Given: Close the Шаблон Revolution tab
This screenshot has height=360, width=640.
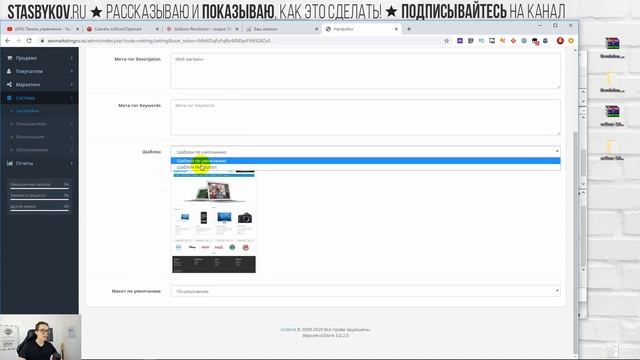Looking at the screenshot, I should pyautogui.click(x=237, y=29).
